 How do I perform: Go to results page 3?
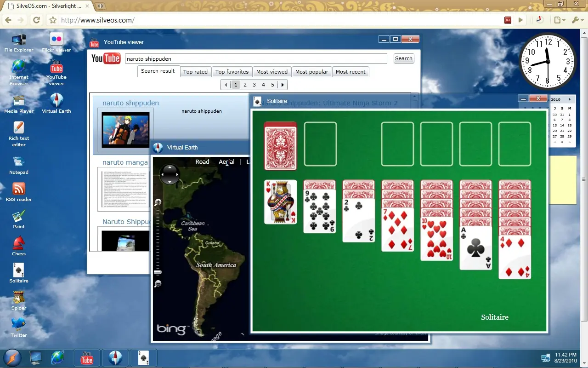tap(254, 85)
